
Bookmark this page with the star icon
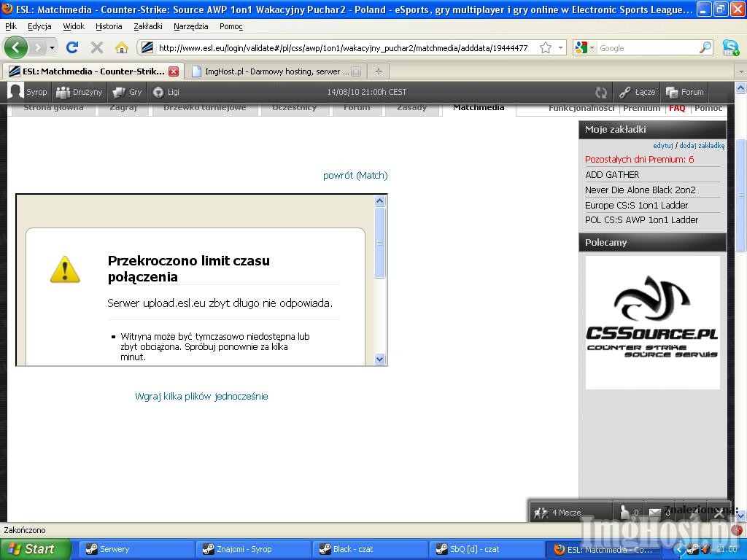tap(546, 47)
